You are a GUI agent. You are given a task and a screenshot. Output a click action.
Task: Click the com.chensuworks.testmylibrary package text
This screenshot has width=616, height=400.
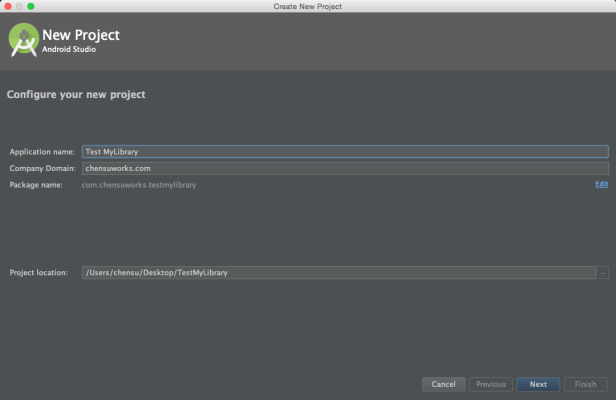[x=139, y=185]
